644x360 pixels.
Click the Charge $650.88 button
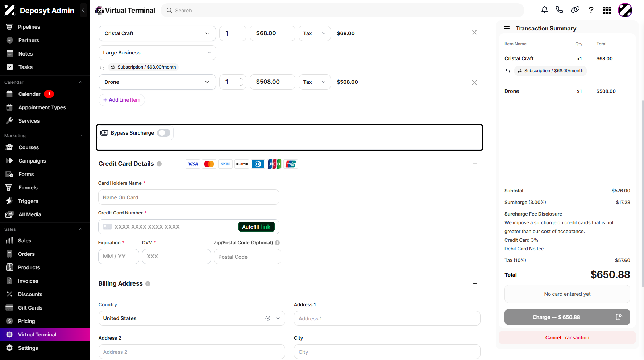tap(556, 317)
